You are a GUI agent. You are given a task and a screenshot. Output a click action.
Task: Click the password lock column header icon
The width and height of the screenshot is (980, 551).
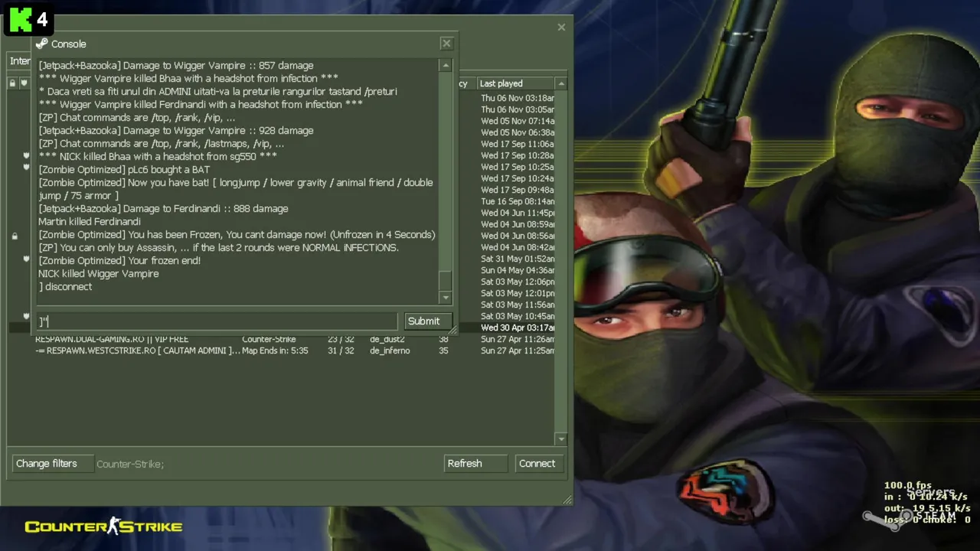[x=12, y=83]
